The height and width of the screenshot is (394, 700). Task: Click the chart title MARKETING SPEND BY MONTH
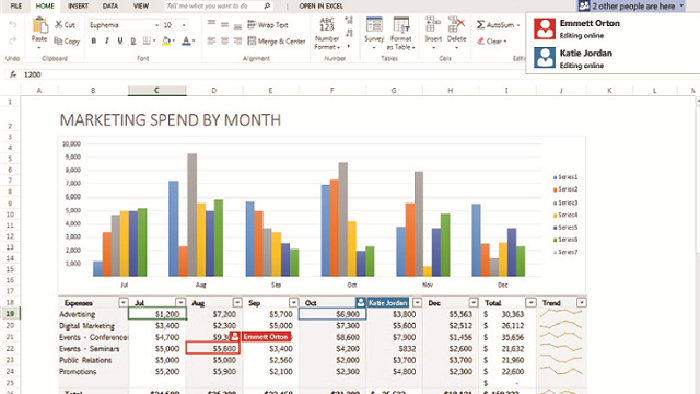[x=171, y=120]
